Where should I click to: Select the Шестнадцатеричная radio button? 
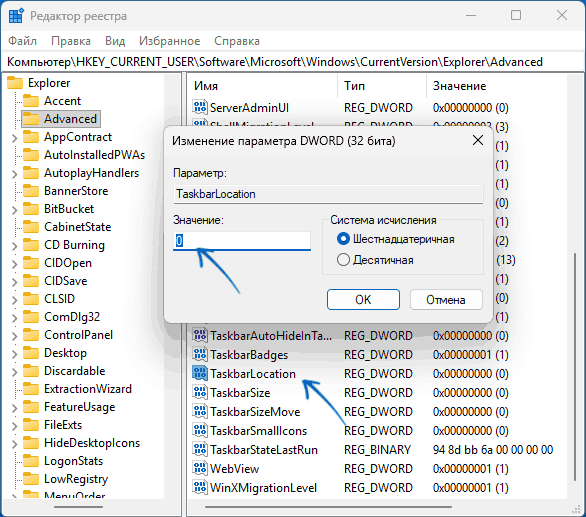pos(343,239)
